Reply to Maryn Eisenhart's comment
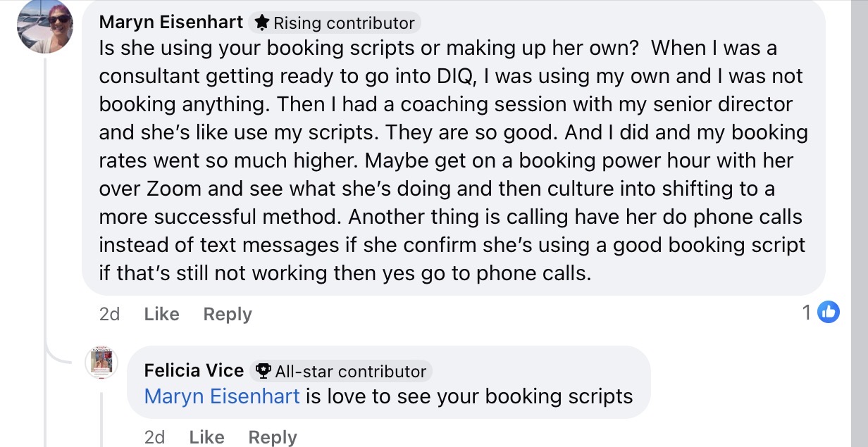The width and height of the screenshot is (868, 447). click(227, 314)
